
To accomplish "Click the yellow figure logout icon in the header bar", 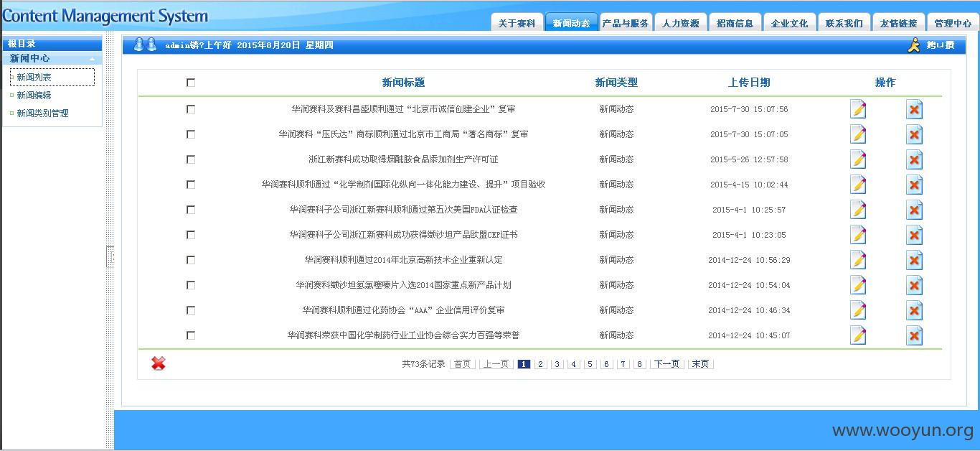I will pyautogui.click(x=913, y=45).
